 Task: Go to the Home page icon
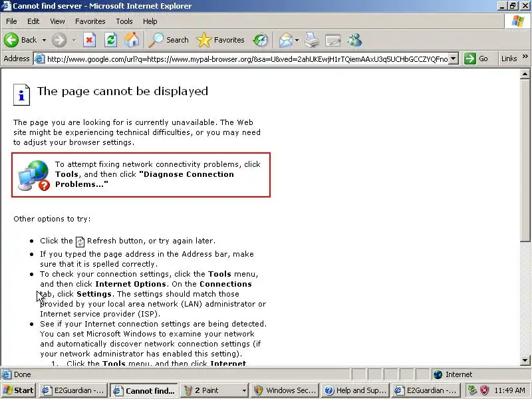pyautogui.click(x=132, y=40)
